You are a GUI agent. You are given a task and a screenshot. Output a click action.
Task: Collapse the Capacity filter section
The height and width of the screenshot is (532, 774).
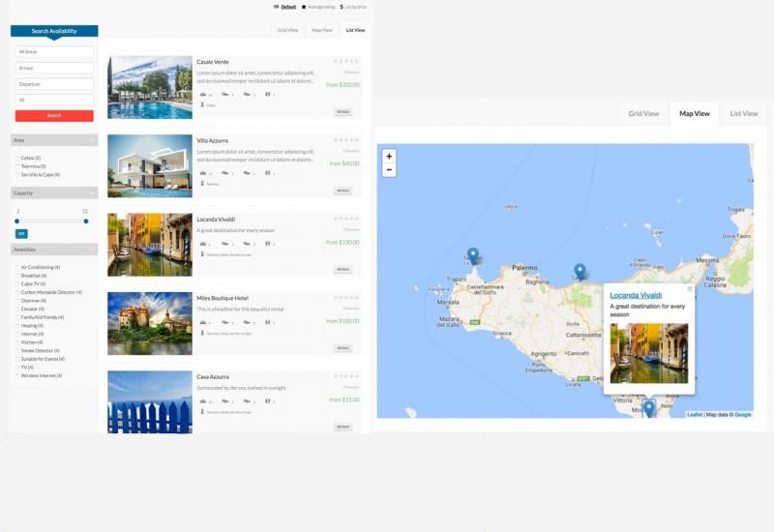54,192
